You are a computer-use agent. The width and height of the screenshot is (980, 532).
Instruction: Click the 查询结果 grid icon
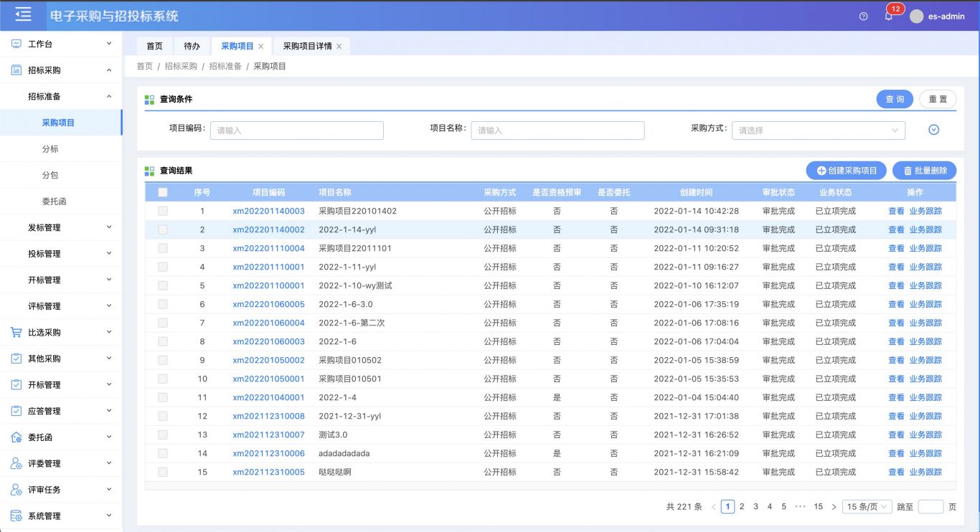(x=149, y=171)
